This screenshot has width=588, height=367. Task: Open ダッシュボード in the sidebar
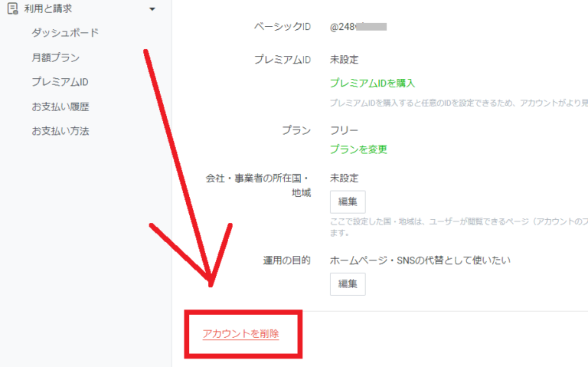65,33
